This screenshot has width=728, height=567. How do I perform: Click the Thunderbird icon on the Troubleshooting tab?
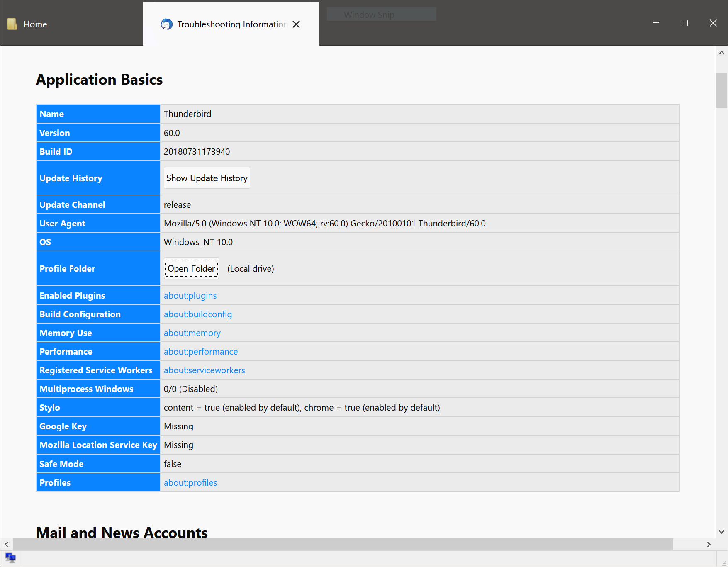coord(167,24)
